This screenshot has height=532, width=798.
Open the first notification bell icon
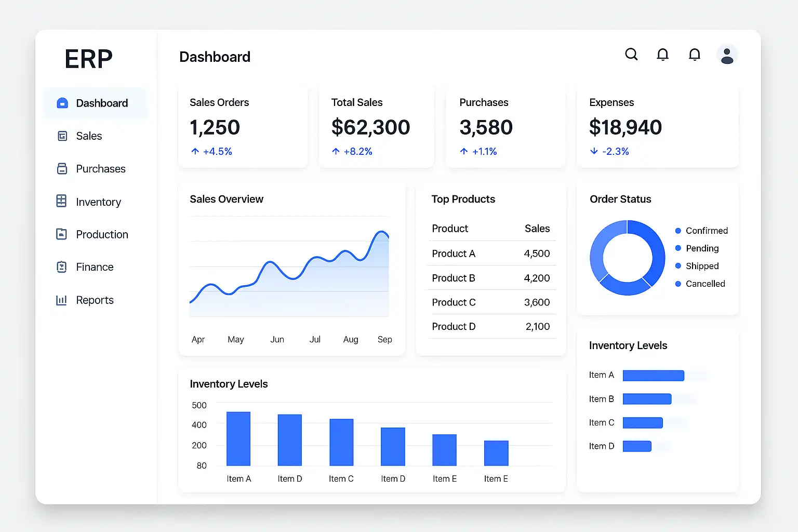[662, 55]
